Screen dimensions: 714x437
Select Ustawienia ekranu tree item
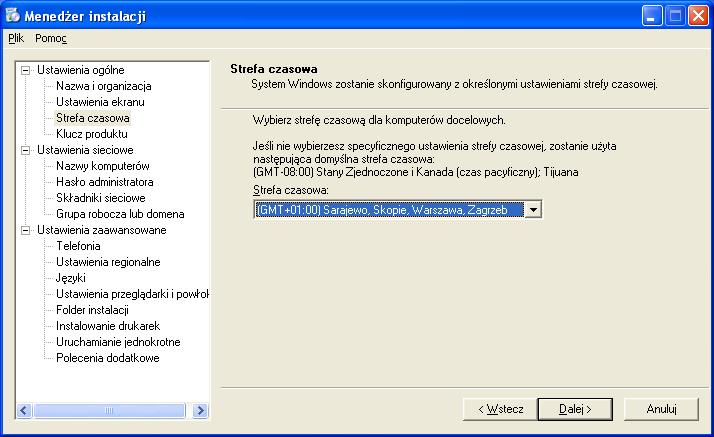click(x=100, y=102)
